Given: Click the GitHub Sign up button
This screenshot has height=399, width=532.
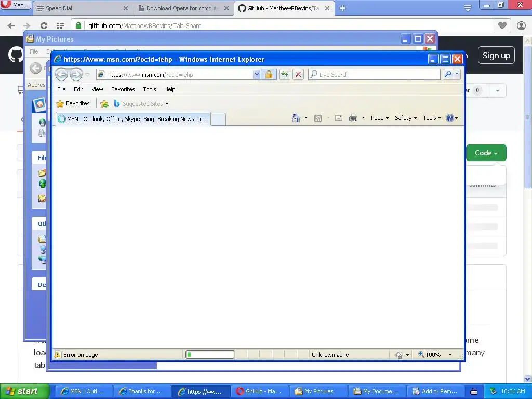Looking at the screenshot, I should [496, 55].
